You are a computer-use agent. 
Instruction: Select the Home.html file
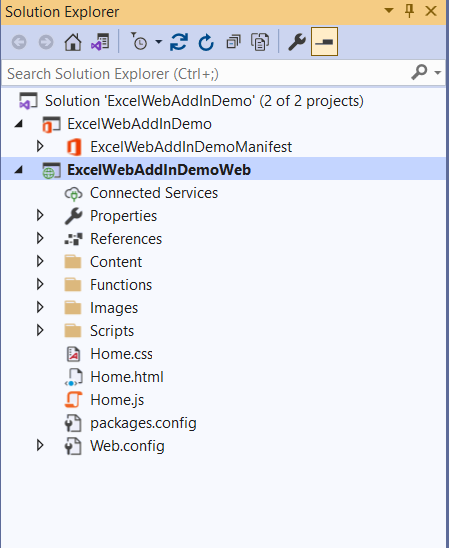pos(126,377)
